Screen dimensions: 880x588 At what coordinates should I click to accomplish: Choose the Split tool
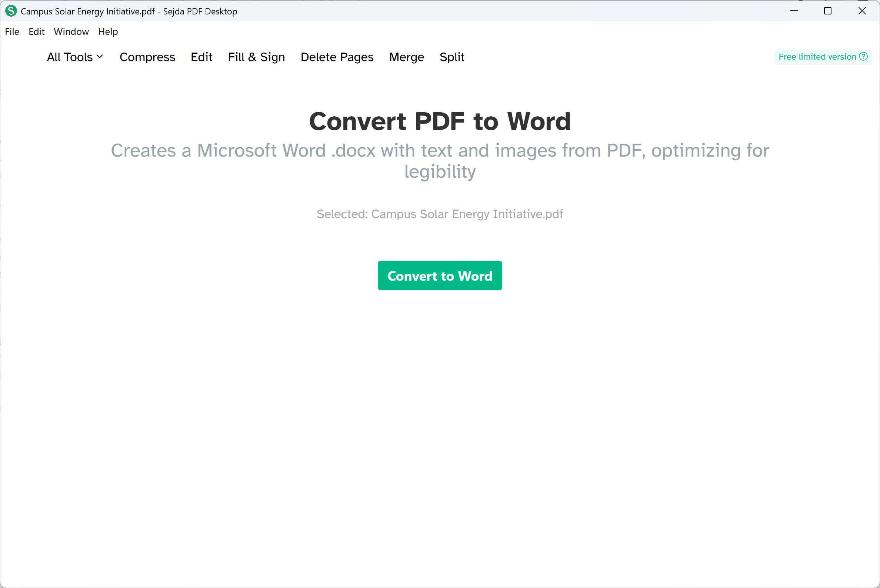(x=452, y=57)
